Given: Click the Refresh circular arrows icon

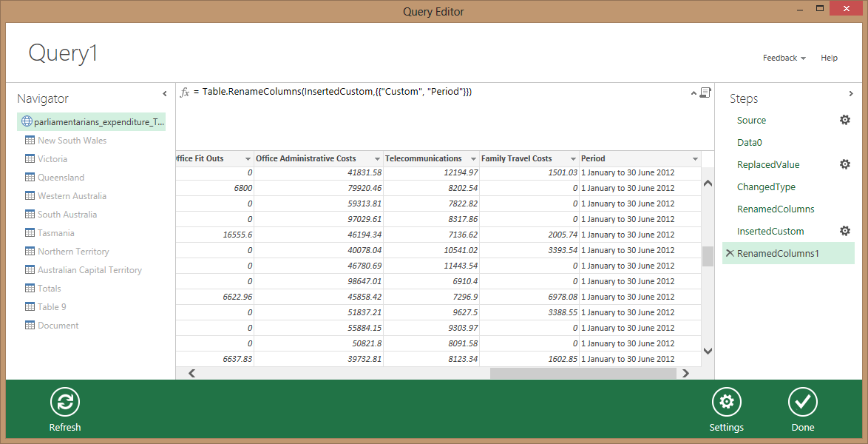Looking at the screenshot, I should pos(65,402).
